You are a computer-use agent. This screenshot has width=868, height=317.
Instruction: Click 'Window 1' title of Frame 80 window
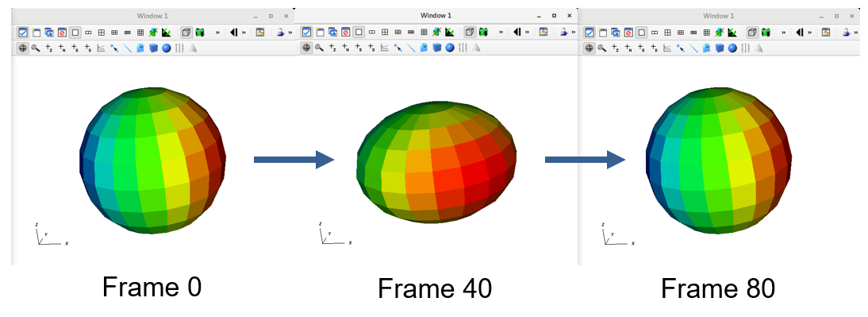(x=719, y=16)
